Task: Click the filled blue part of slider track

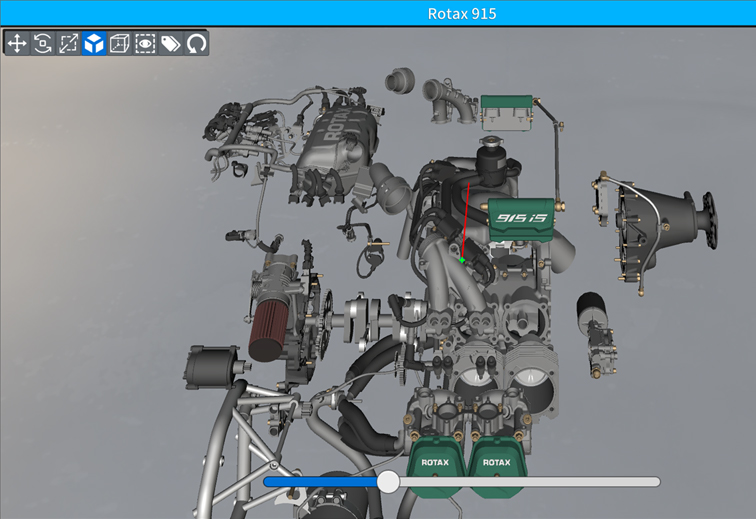Action: tap(320, 481)
